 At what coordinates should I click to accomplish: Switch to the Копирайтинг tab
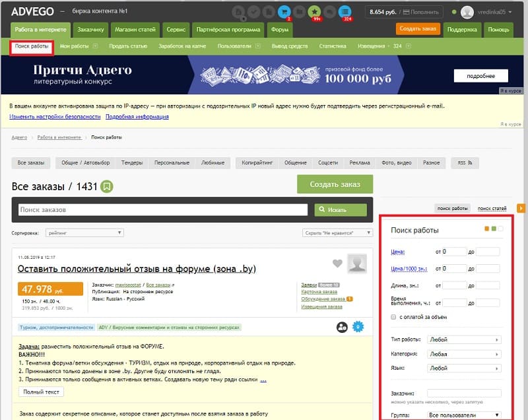(x=255, y=162)
